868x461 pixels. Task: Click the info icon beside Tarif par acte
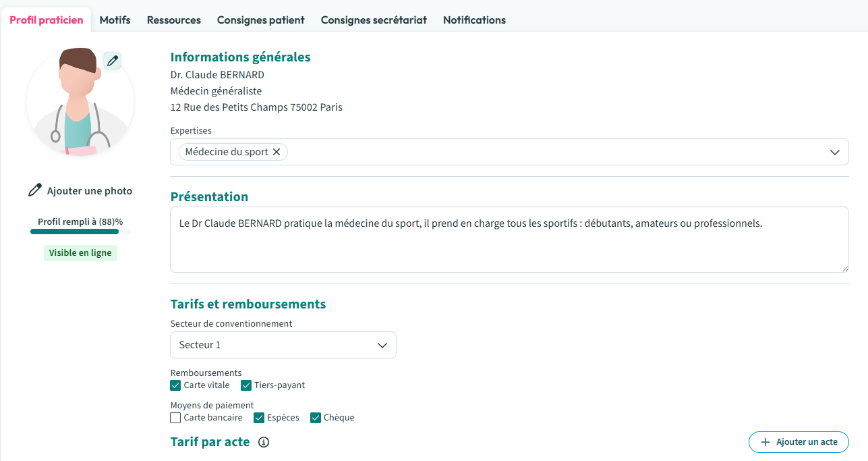(x=264, y=443)
